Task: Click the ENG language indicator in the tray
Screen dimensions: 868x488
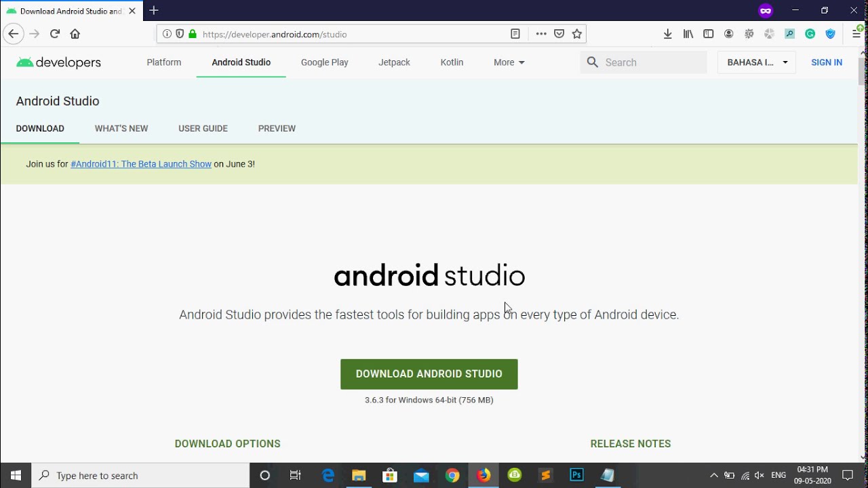Action: [x=778, y=475]
